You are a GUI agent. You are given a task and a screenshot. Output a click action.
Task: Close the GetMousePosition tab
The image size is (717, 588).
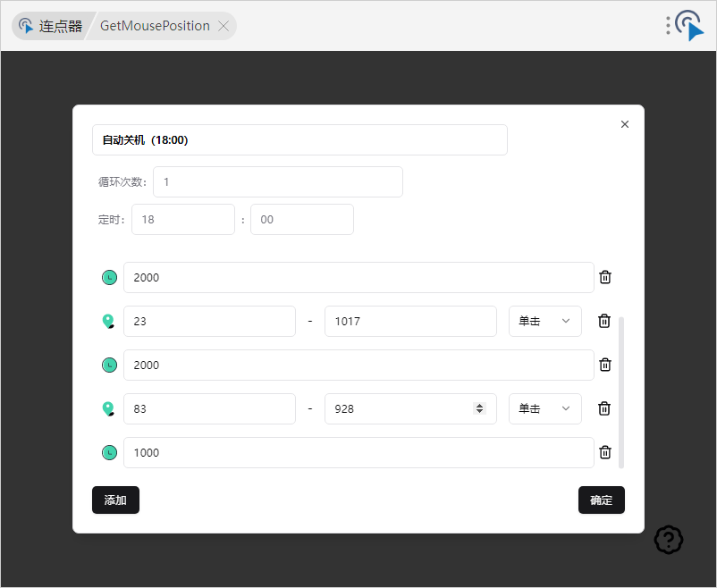coord(224,26)
